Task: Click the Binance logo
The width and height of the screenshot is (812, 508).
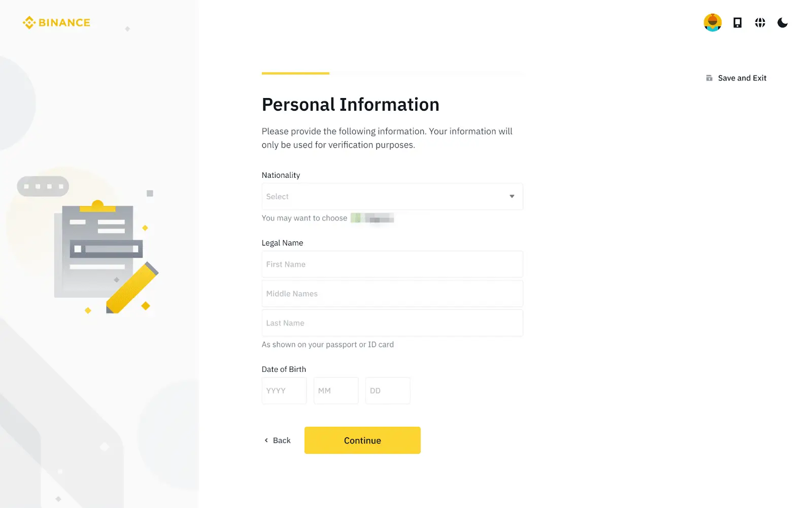Action: click(56, 23)
